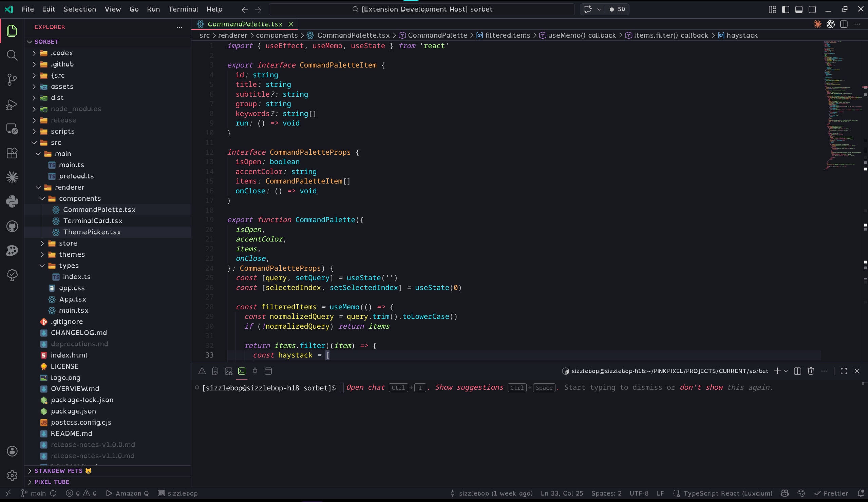Open the Extensions view
Viewport: 868px width, 502px height.
(x=12, y=153)
